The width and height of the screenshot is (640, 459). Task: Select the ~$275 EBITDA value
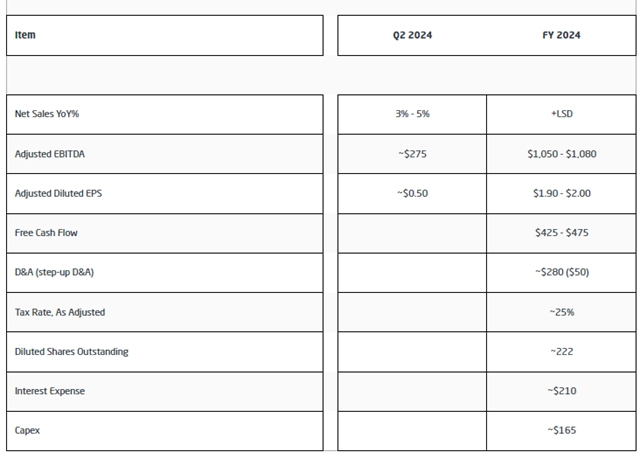(x=412, y=154)
